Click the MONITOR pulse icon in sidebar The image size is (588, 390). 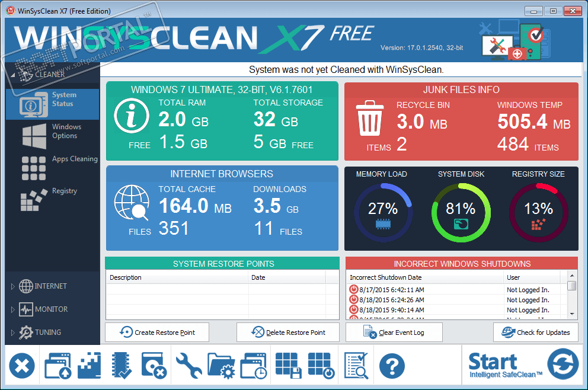tap(26, 309)
